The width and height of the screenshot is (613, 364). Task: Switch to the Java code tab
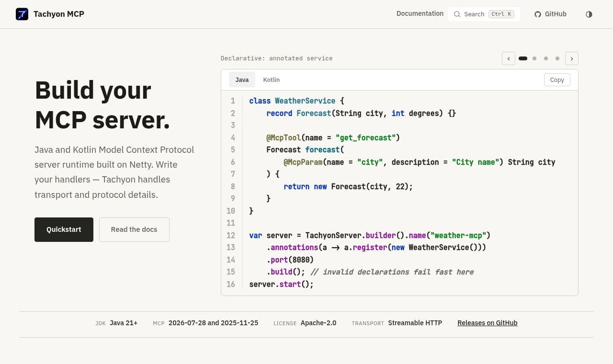click(242, 80)
